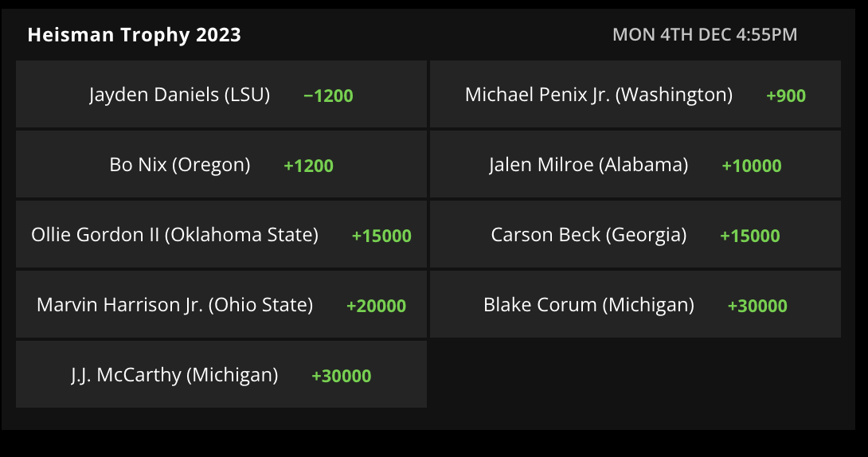
Task: Choose the Bo Nix (Oregon) player name
Action: (x=180, y=166)
